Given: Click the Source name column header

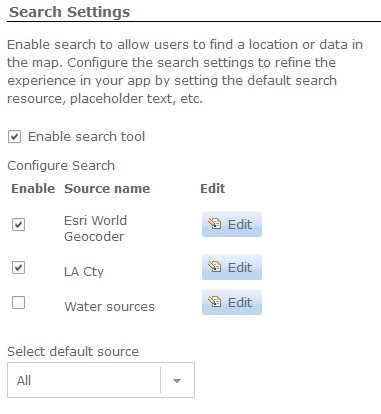Looking at the screenshot, I should [x=107, y=189].
